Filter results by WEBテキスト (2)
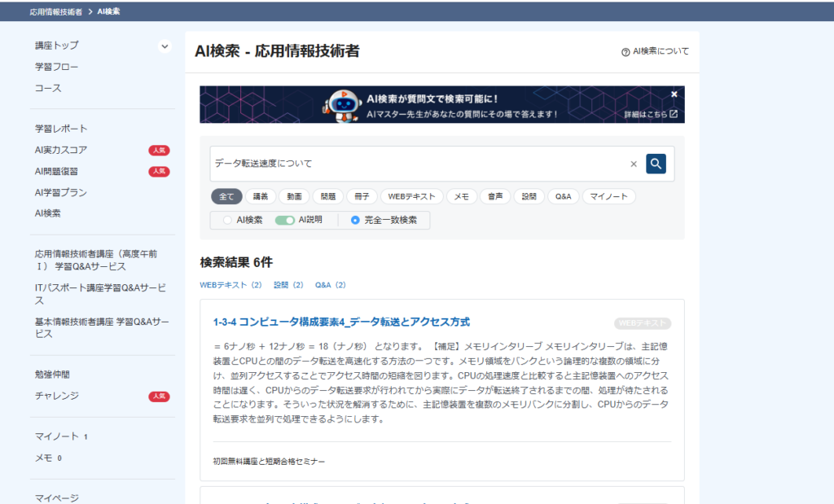The image size is (834, 504). tap(230, 285)
